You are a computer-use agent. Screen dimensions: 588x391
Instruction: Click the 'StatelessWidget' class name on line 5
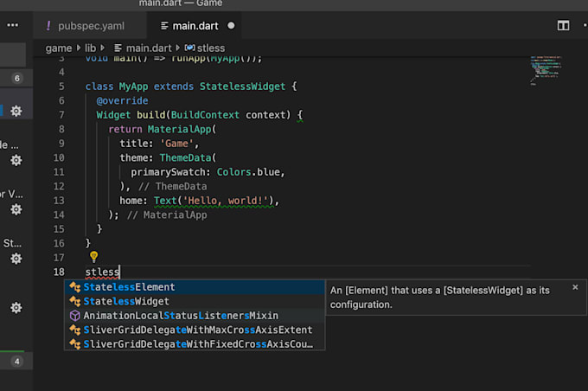[242, 87]
